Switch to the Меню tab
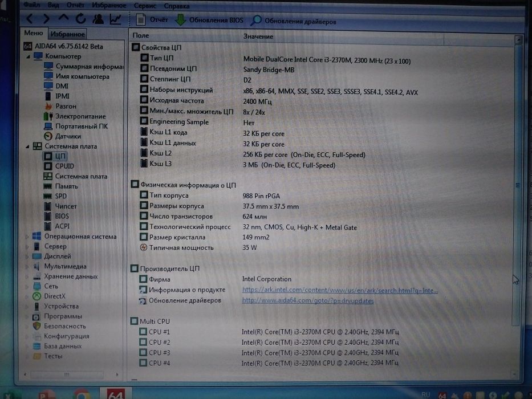The image size is (532, 399). click(33, 33)
